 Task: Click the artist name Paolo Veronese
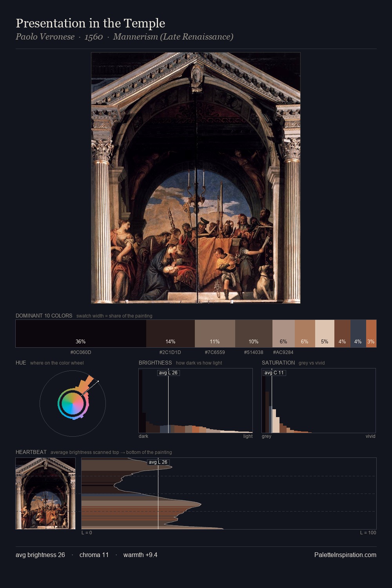45,37
